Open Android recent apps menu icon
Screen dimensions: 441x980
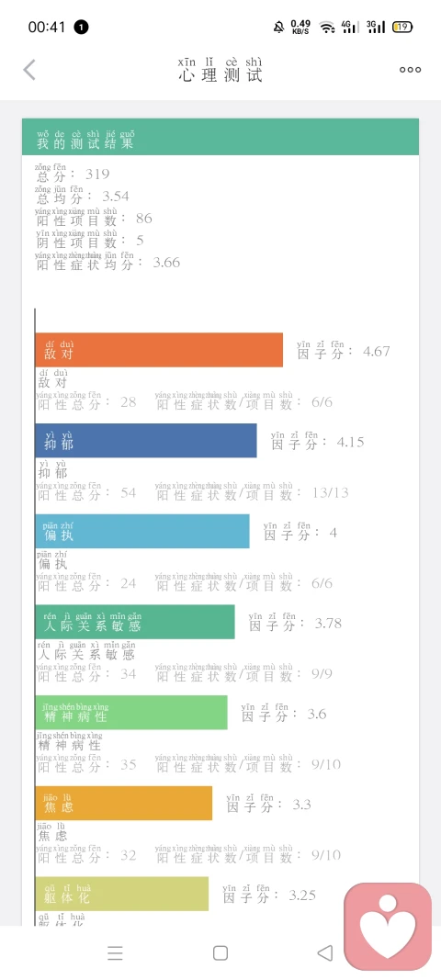(x=115, y=952)
